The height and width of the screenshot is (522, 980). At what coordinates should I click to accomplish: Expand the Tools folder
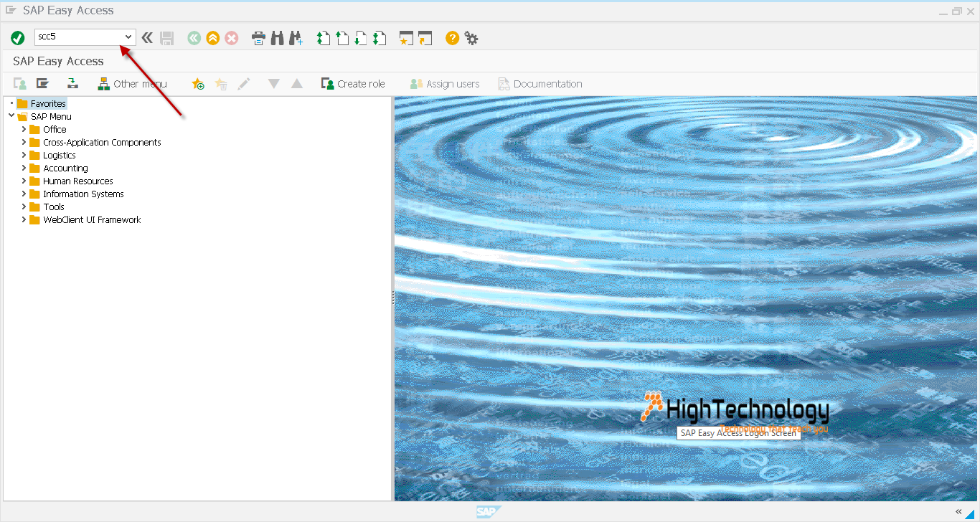24,207
